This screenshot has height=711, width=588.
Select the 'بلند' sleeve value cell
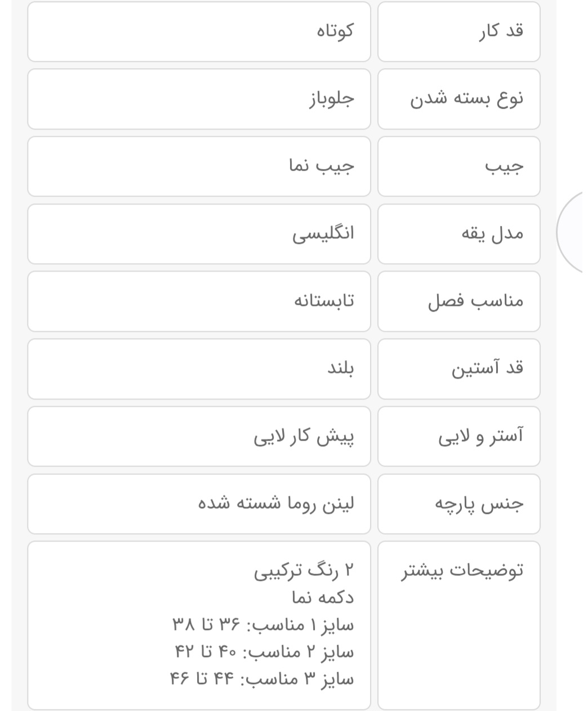tap(199, 369)
